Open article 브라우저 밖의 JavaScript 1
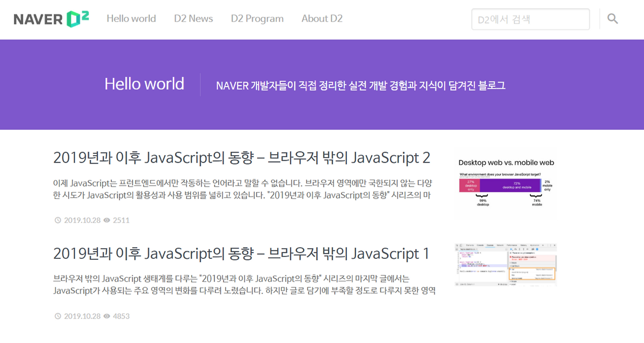 [x=241, y=253]
